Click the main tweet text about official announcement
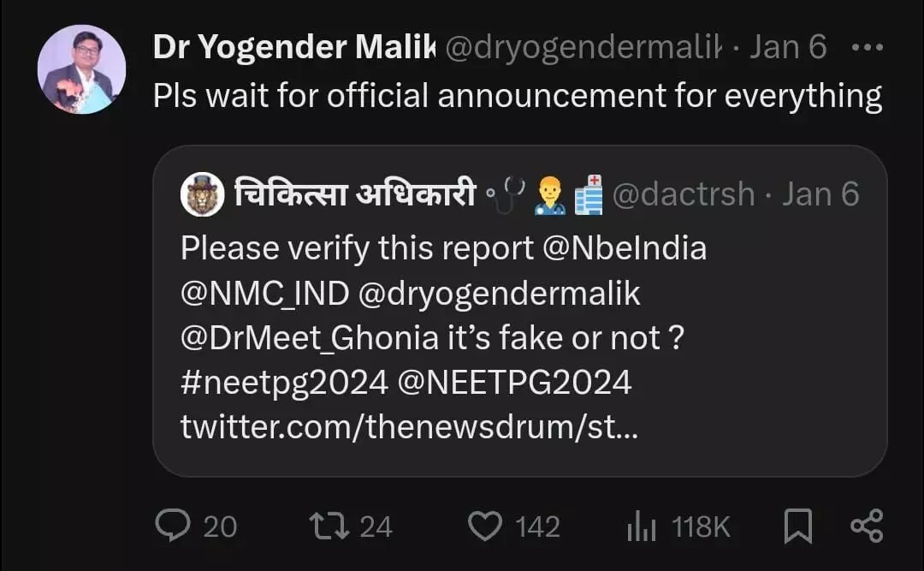Image resolution: width=924 pixels, height=571 pixels. point(517,97)
